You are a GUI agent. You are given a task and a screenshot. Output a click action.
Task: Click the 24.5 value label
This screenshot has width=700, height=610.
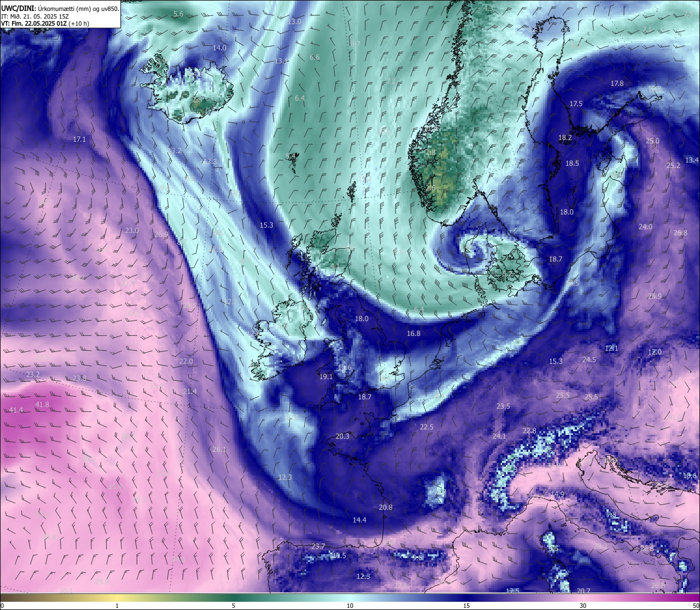pos(589,359)
